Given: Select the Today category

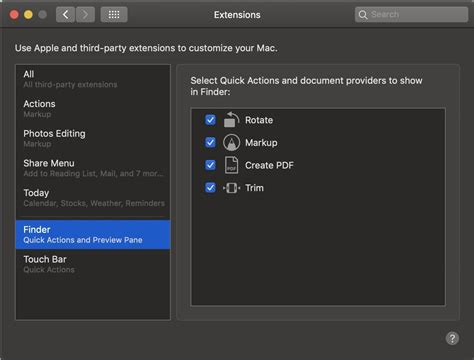Looking at the screenshot, I should coord(93,198).
